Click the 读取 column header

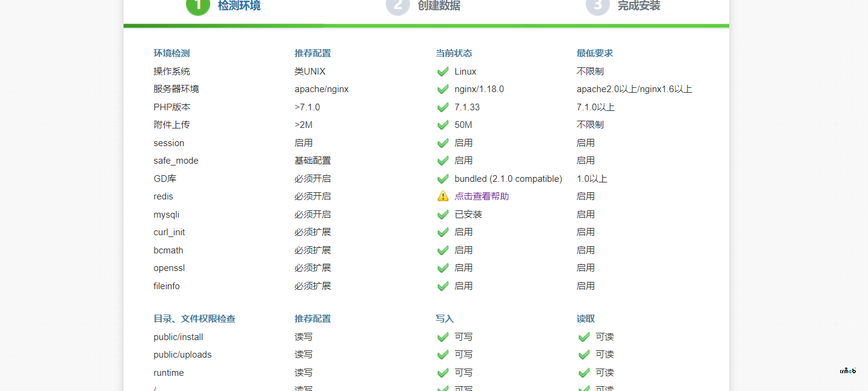point(586,319)
